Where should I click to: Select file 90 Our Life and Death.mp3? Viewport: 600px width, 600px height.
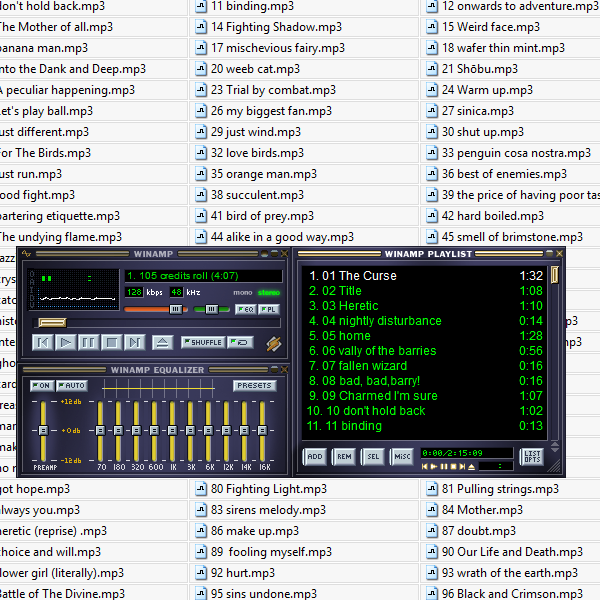[x=512, y=552]
